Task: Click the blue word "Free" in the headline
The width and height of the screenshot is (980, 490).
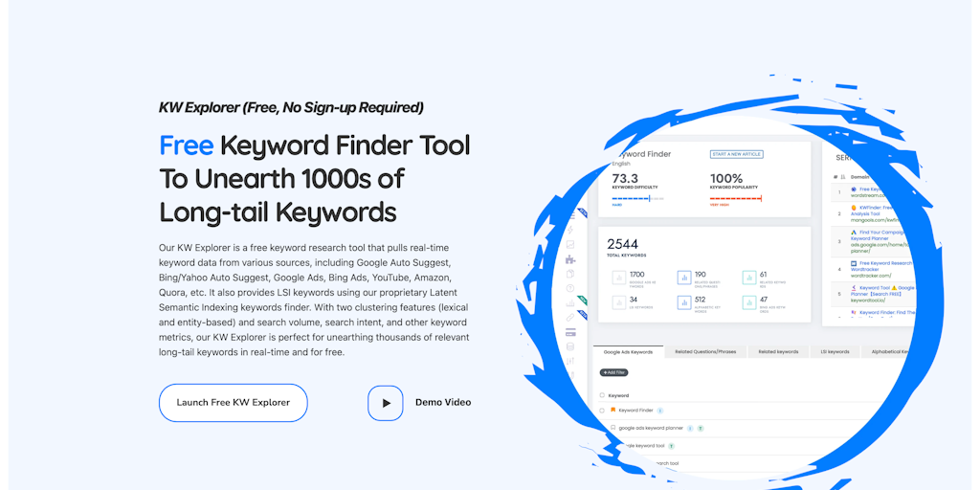Action: [x=187, y=145]
